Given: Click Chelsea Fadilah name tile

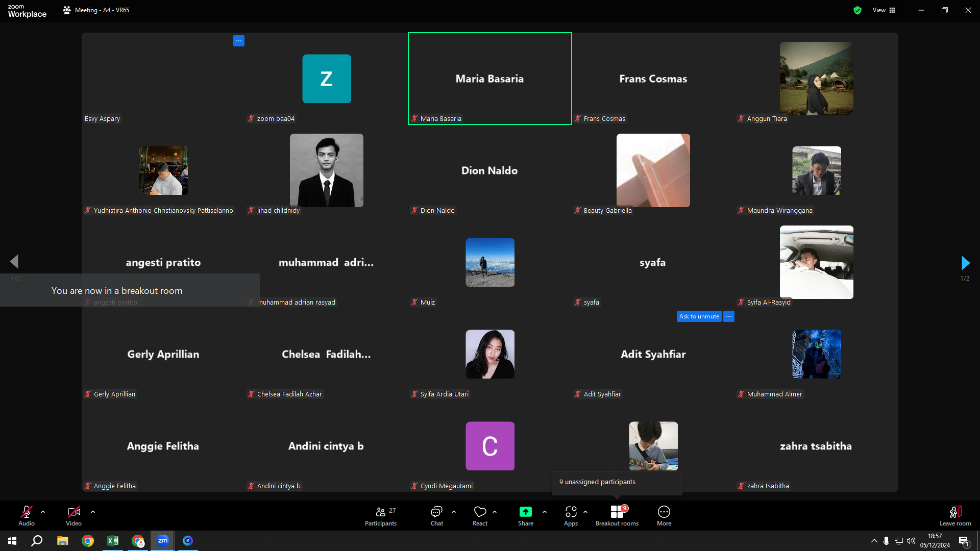Looking at the screenshot, I should point(327,354).
